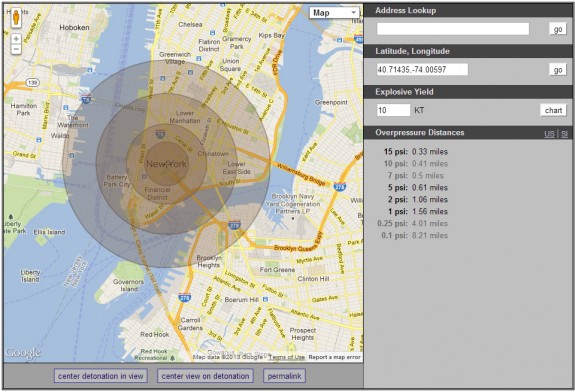
Task: Click the Explosive Yield KT input field
Action: (x=393, y=110)
